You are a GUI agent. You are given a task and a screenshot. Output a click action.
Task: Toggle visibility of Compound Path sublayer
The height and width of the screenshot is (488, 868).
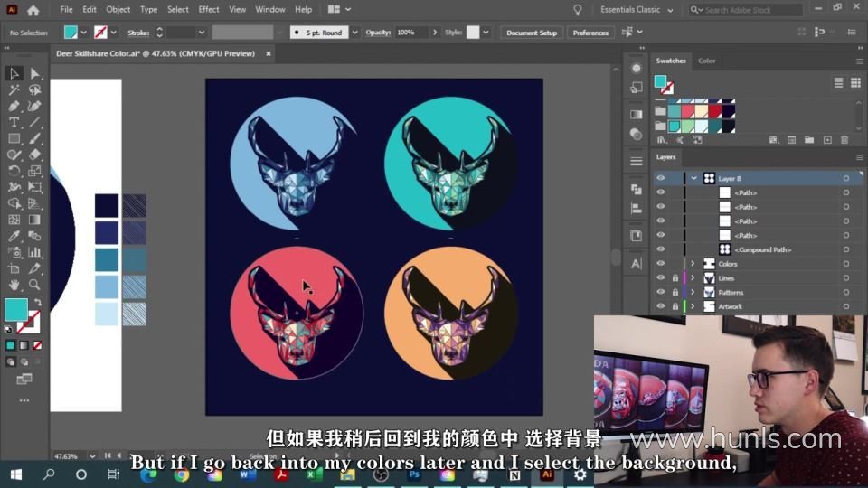[x=660, y=249]
